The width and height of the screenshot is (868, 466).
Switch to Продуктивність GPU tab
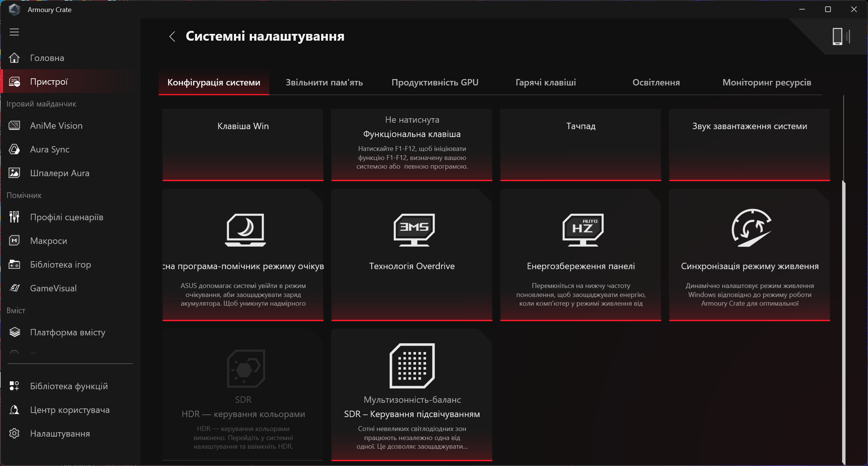(435, 82)
